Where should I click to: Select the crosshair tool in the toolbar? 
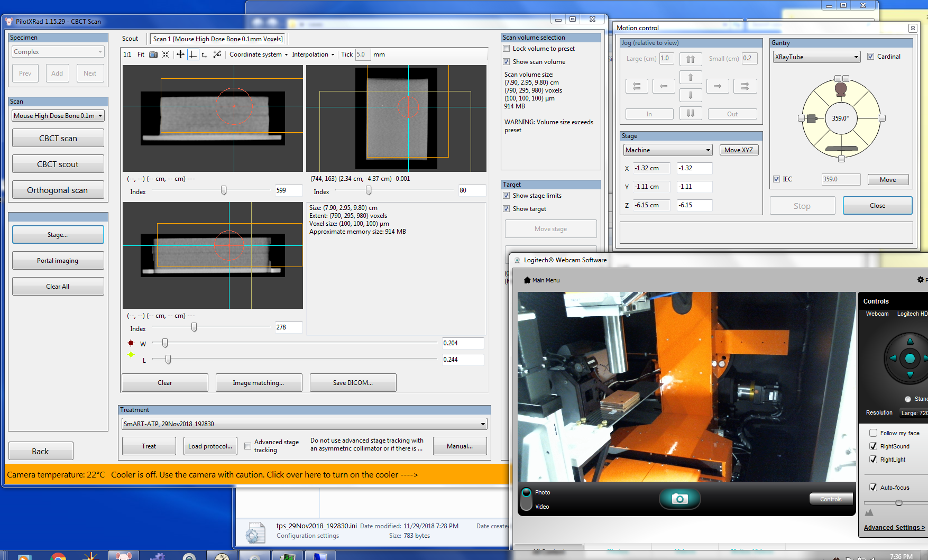193,54
